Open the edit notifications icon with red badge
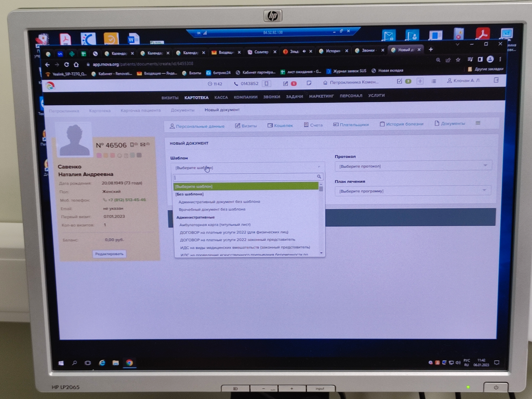 pyautogui.click(x=285, y=83)
